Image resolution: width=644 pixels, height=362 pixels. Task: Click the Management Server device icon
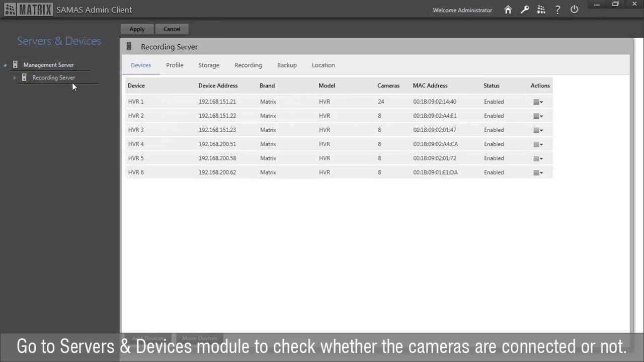[x=15, y=65]
